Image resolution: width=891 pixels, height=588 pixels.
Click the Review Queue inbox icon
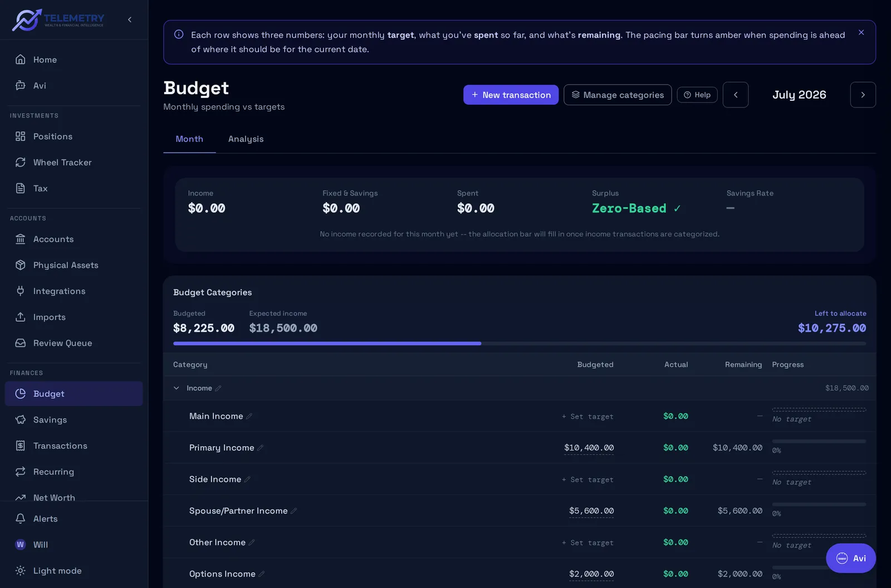[x=21, y=343]
